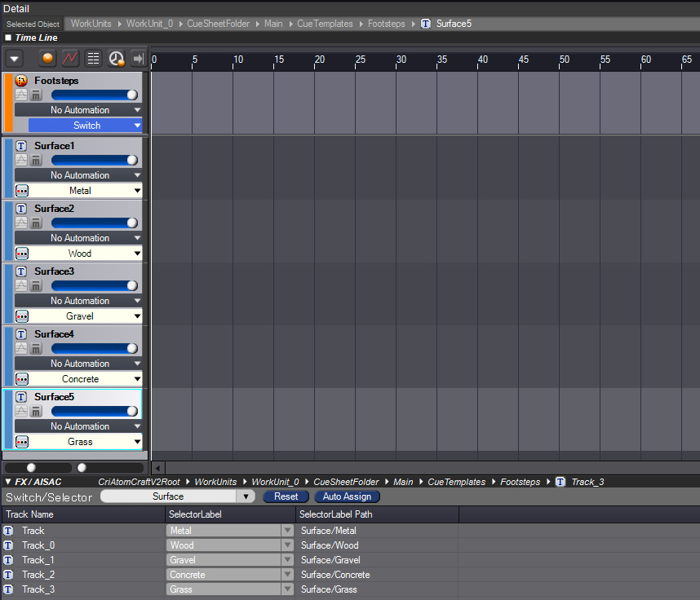Collapse the FX / AISAC section triangle
The height and width of the screenshot is (600, 700).
pos(8,482)
